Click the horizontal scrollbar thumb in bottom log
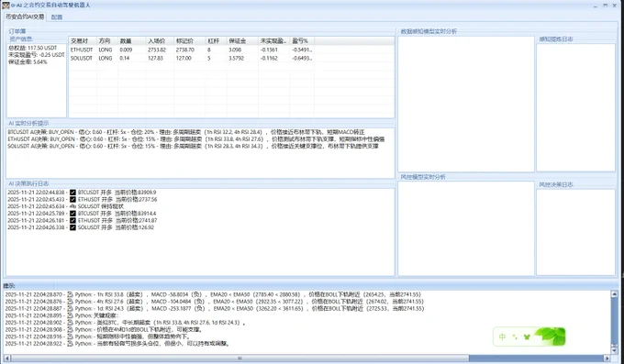The image size is (624, 364). [240, 358]
